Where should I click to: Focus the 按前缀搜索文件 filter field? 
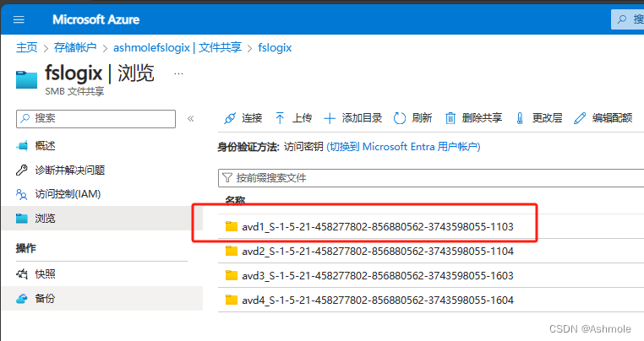[431, 178]
